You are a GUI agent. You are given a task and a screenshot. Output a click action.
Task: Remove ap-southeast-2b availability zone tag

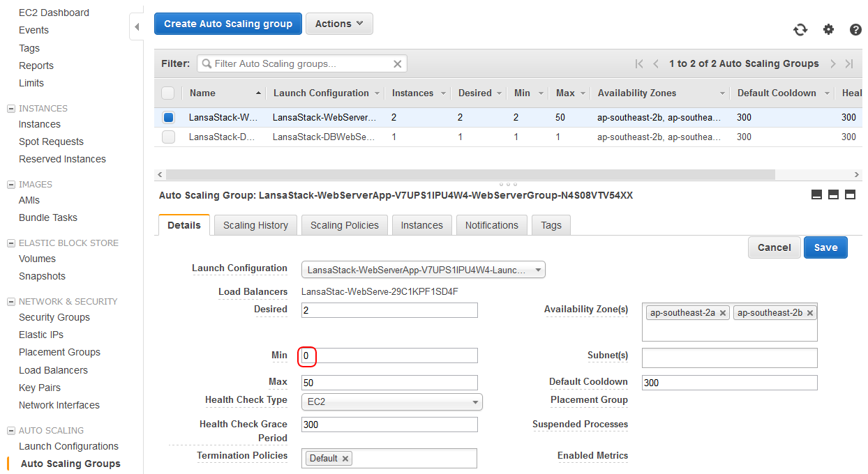click(x=810, y=314)
